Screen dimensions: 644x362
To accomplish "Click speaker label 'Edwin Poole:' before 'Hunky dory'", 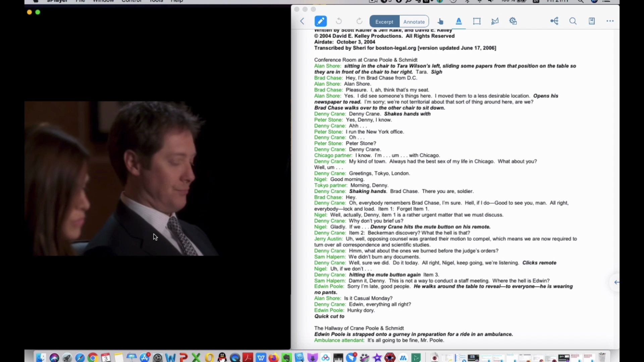I will click(329, 310).
